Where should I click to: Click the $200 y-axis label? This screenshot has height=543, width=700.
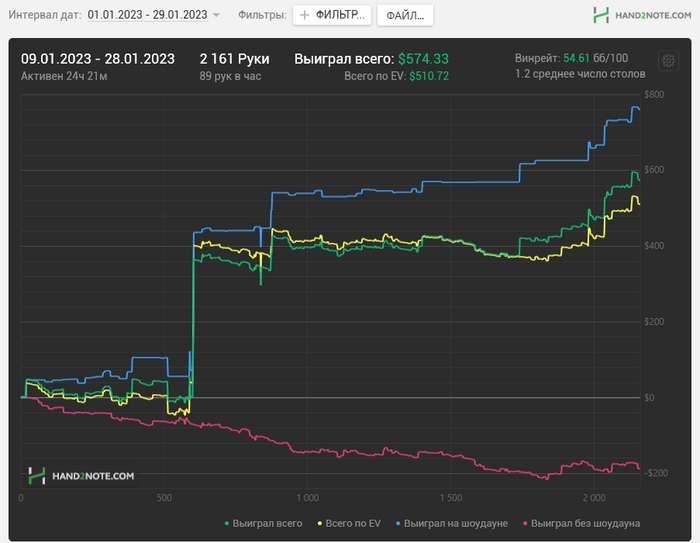[x=654, y=322]
